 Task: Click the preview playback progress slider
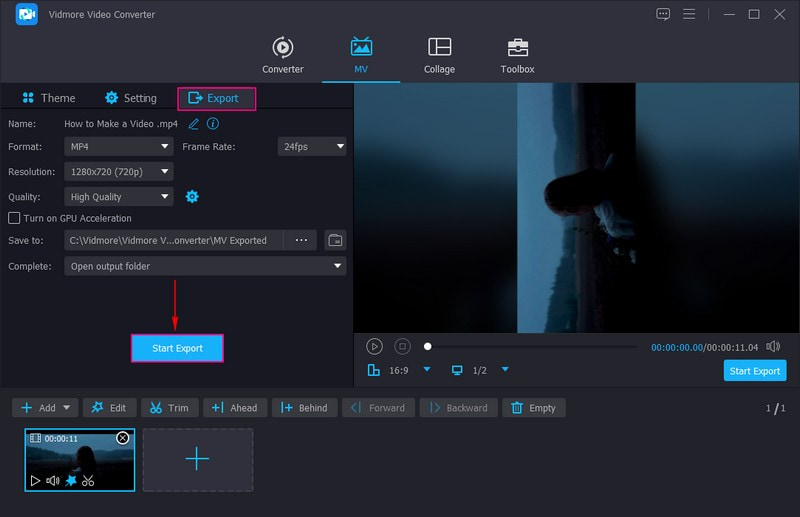[530, 347]
